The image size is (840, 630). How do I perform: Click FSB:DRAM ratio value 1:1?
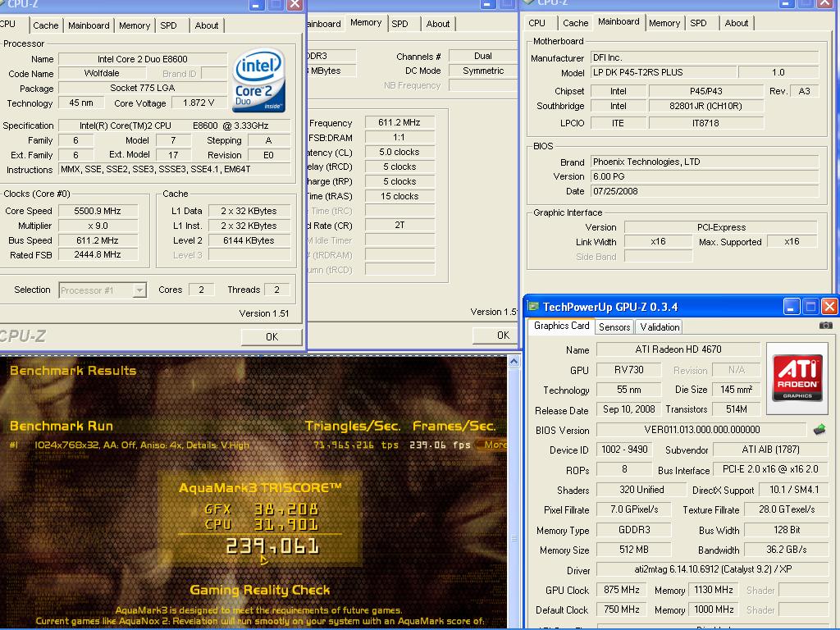pos(399,137)
